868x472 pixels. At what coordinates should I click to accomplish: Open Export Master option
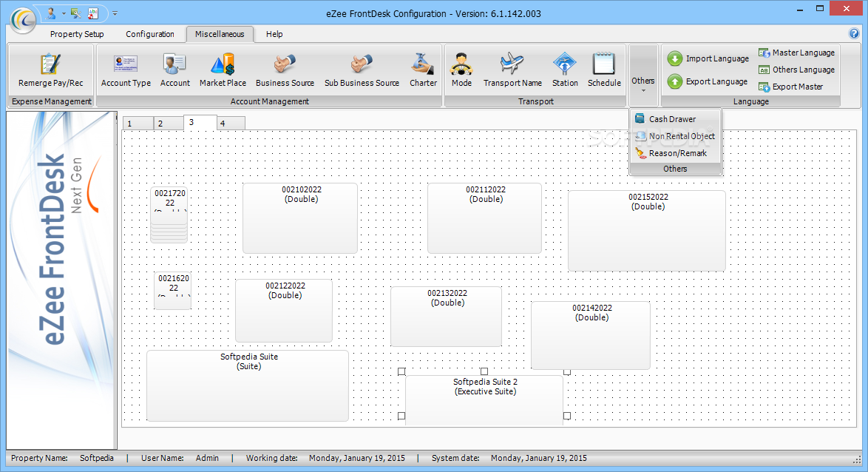click(790, 87)
